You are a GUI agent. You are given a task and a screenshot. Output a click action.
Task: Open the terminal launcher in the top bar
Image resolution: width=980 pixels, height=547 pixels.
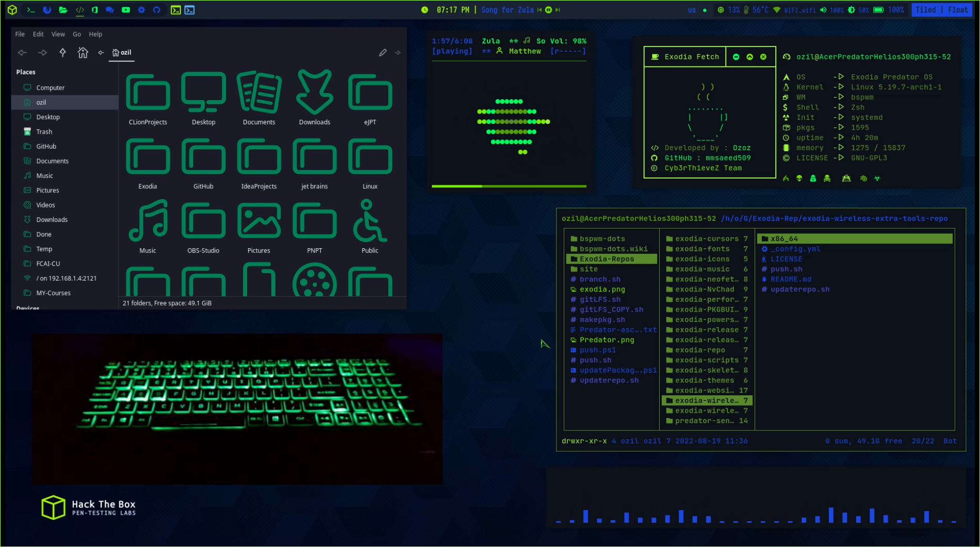point(31,10)
